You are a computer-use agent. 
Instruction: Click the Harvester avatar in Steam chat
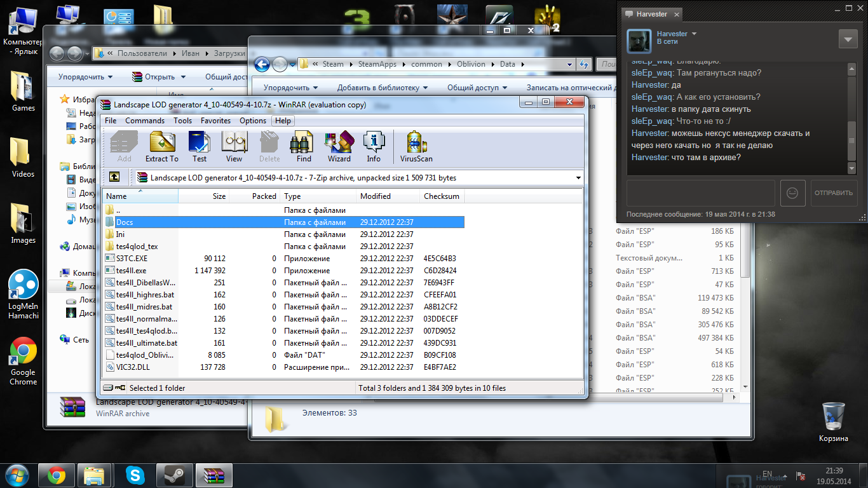click(640, 41)
